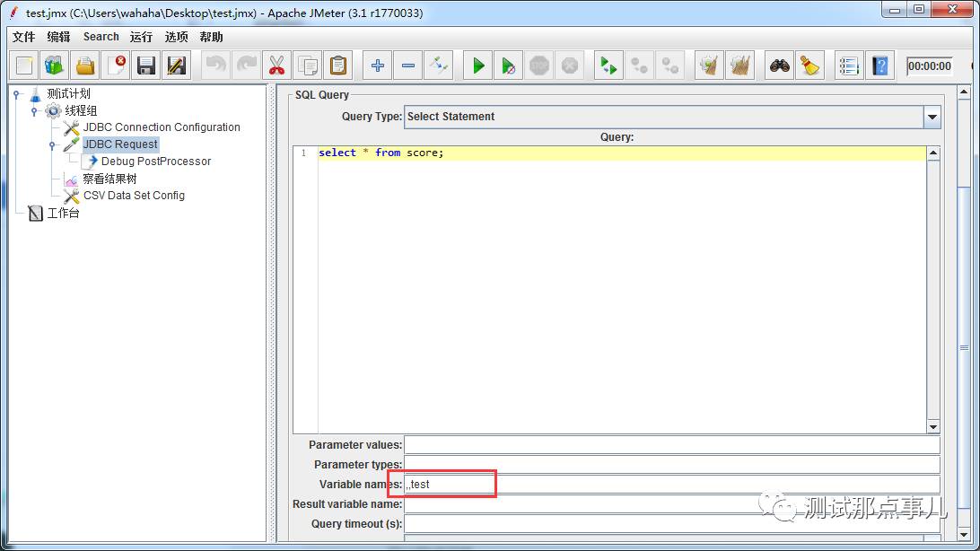Click the first Remote stop icon

pos(639,66)
